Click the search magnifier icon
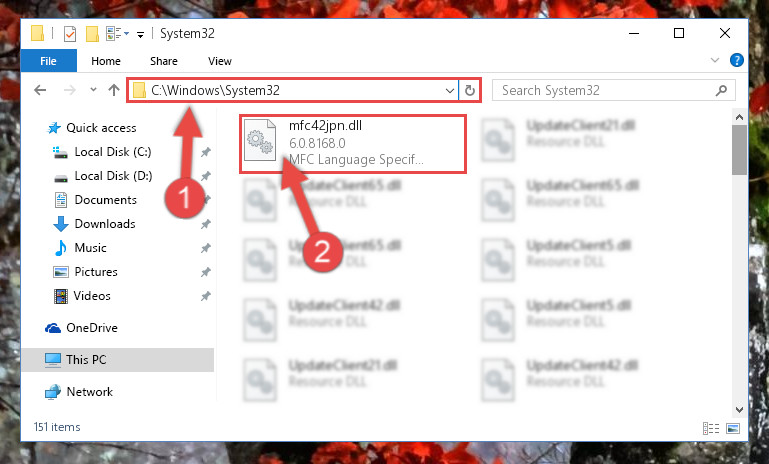769x464 pixels. coord(721,90)
